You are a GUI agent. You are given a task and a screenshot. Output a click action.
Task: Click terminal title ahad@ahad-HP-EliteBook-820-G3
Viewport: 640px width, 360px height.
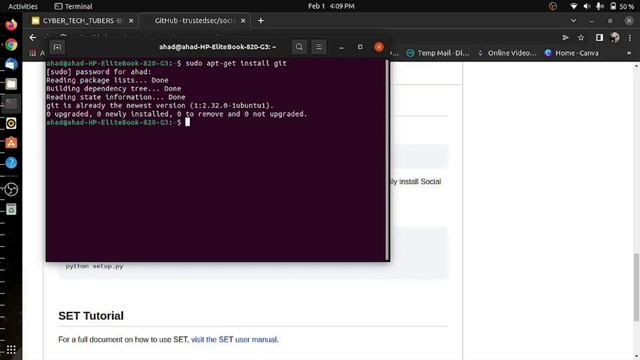pyautogui.click(x=218, y=47)
